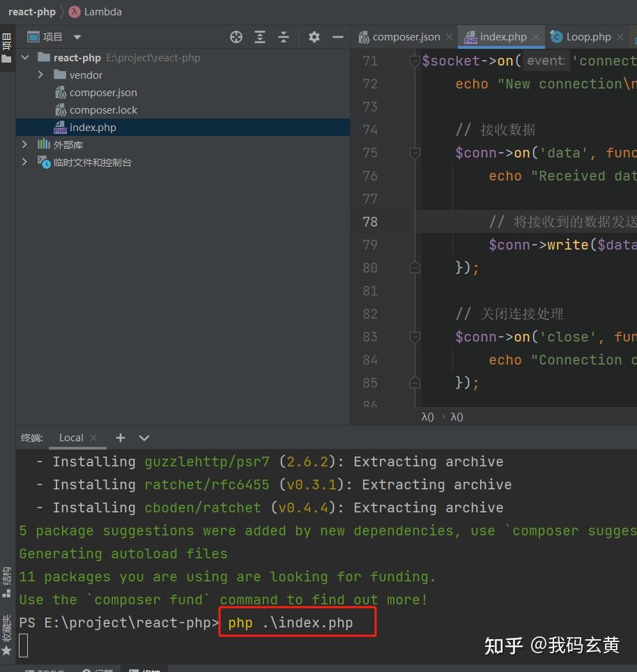Click the Lambda breadcrumb in the navigation bar

coord(102,11)
